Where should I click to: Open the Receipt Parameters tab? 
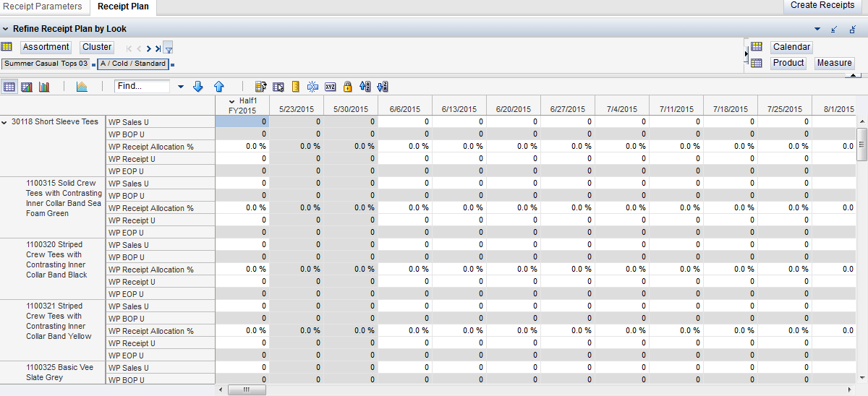pyautogui.click(x=43, y=7)
